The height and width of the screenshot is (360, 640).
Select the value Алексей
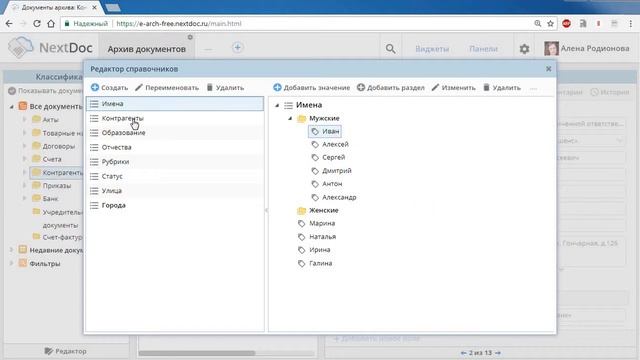(335, 144)
